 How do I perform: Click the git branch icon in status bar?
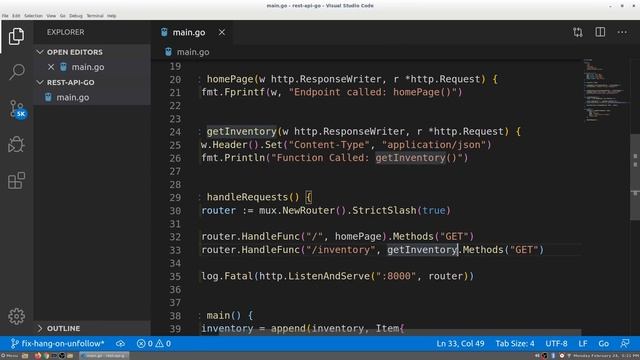(x=14, y=343)
